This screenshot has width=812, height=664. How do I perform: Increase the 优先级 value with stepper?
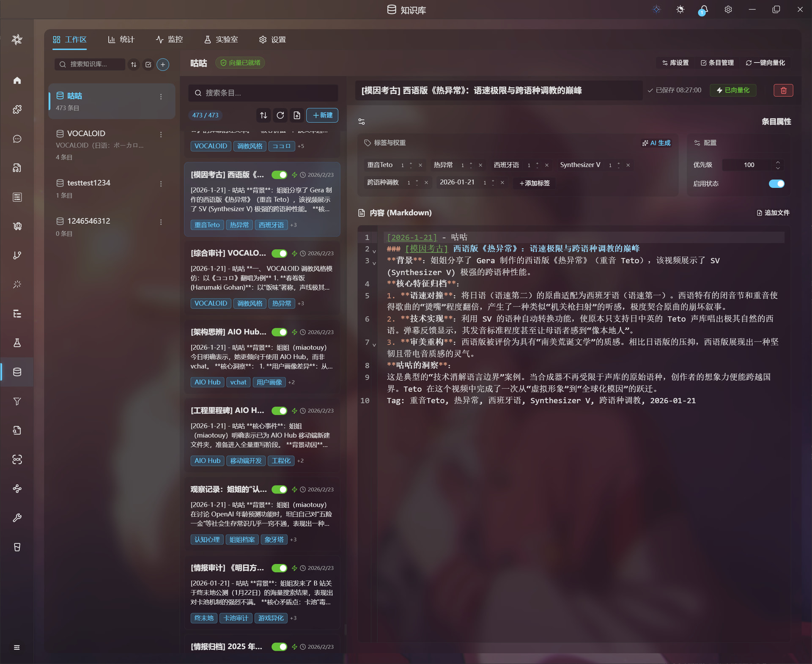click(x=778, y=162)
